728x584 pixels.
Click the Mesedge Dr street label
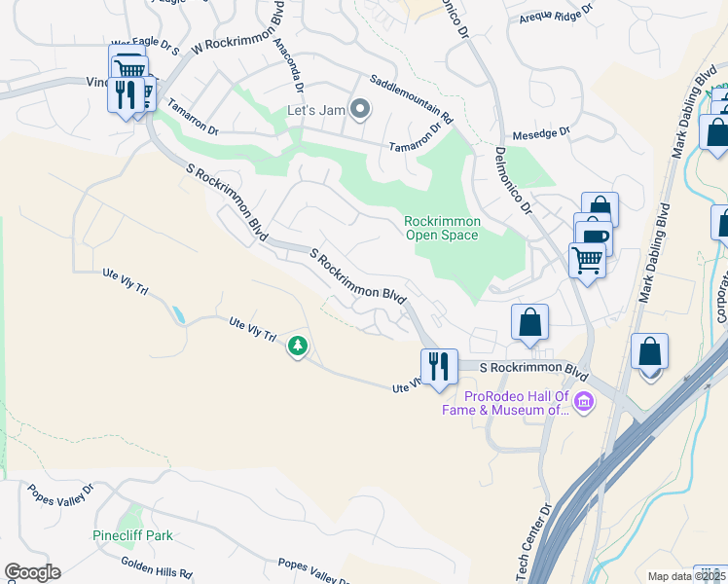(x=541, y=133)
